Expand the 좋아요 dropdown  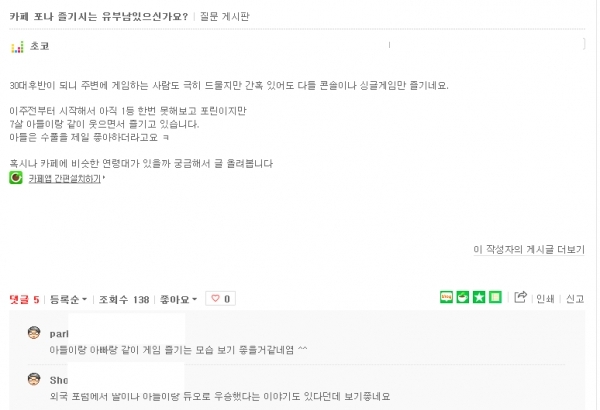178,299
